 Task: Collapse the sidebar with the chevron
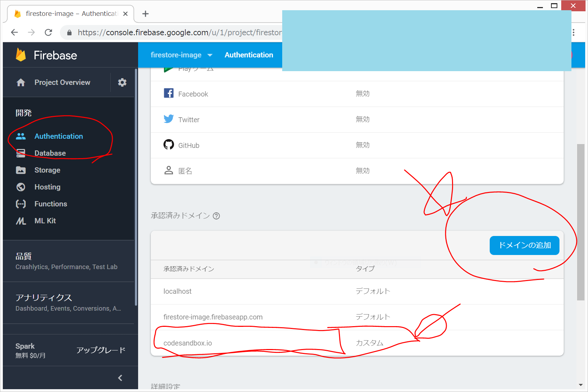(x=120, y=378)
